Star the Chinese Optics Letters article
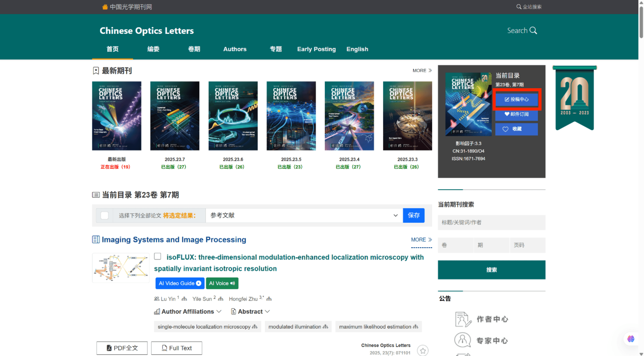The image size is (644, 356). (x=422, y=350)
